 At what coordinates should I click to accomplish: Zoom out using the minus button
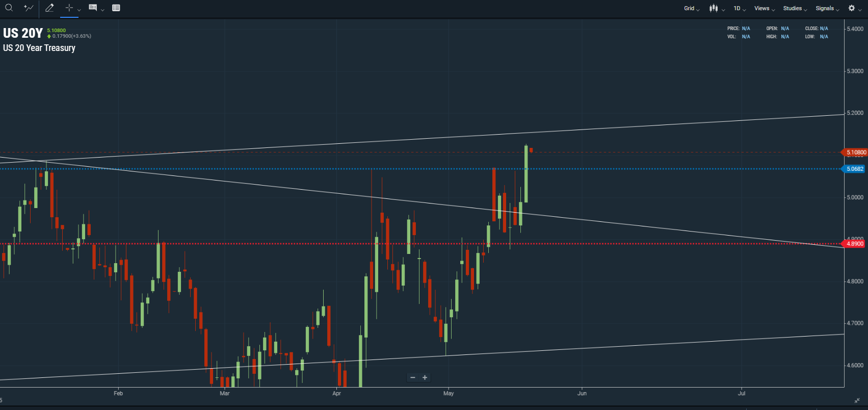413,377
